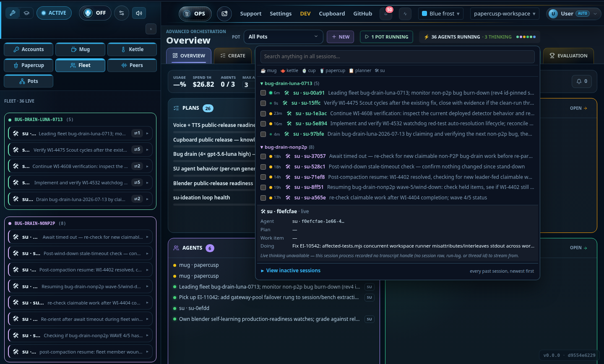Image resolution: width=604 pixels, height=364 pixels.
Task: Open the Peers section button
Action: pos(132,65)
